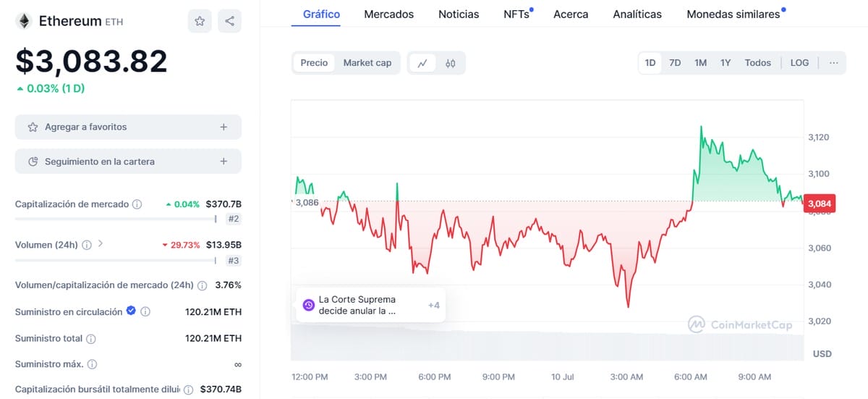Expand the +4 news events badge
The width and height of the screenshot is (868, 399).
(x=434, y=305)
